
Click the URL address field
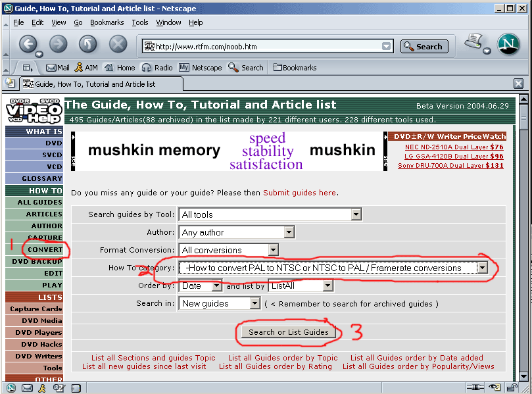point(268,47)
